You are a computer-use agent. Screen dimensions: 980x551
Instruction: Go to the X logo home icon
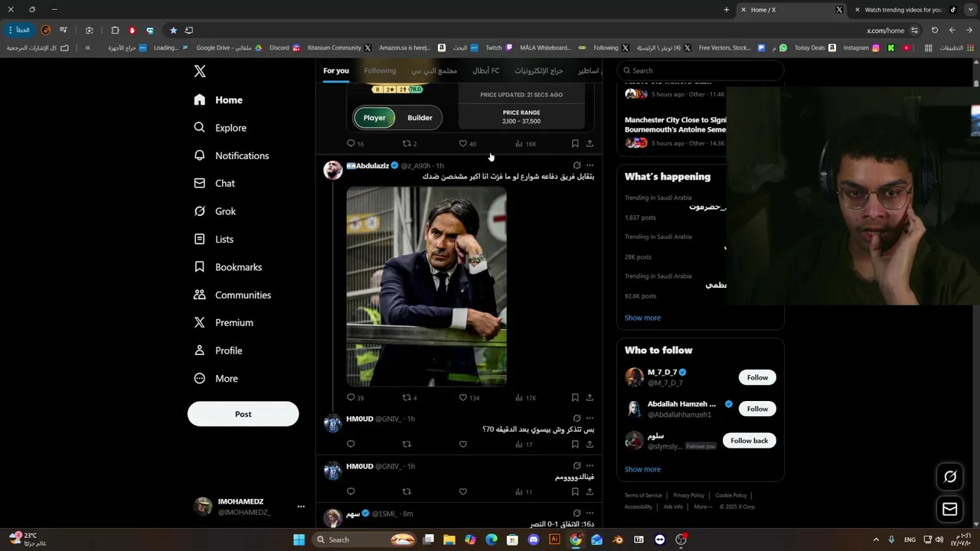[200, 71]
